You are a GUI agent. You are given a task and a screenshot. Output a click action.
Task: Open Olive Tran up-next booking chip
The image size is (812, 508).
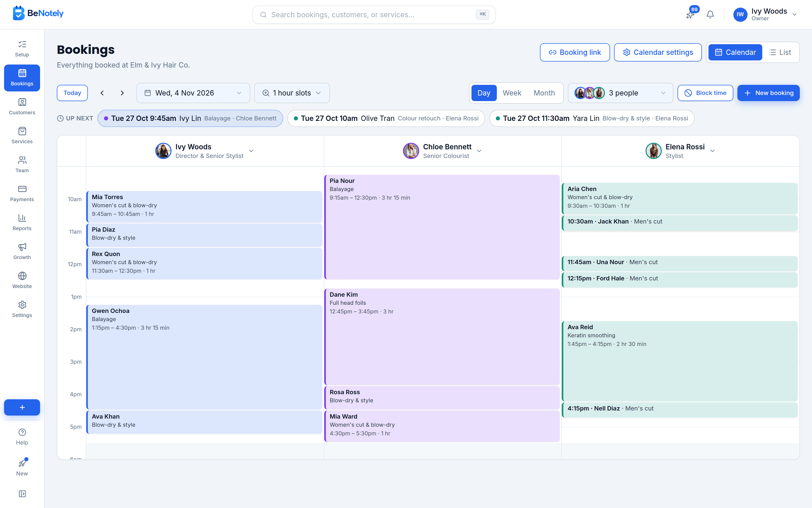(386, 118)
